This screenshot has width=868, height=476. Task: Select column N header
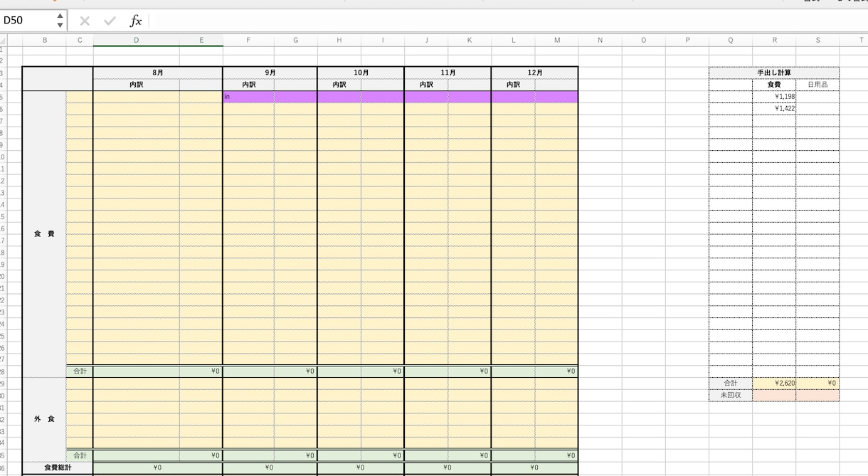click(600, 41)
